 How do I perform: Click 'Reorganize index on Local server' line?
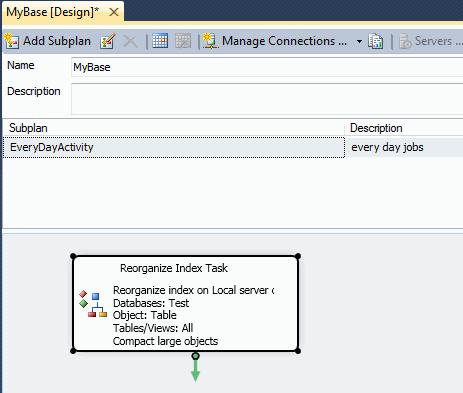pos(193,290)
